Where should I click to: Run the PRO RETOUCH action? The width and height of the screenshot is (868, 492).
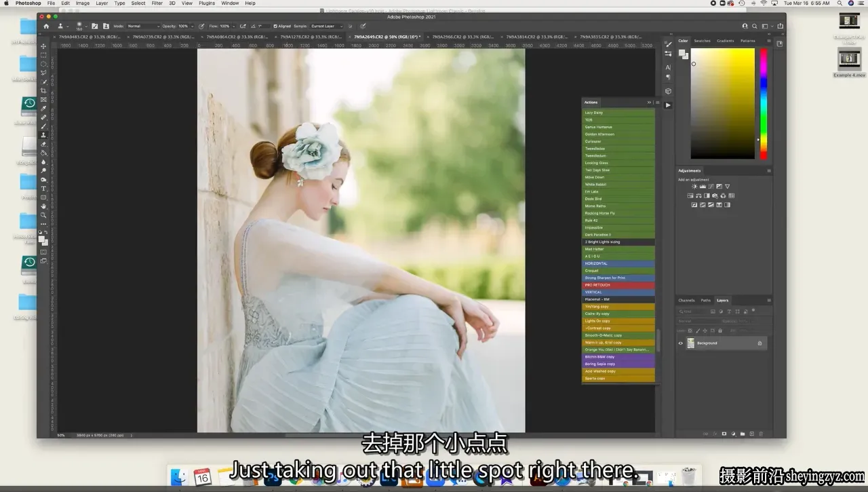[618, 285]
